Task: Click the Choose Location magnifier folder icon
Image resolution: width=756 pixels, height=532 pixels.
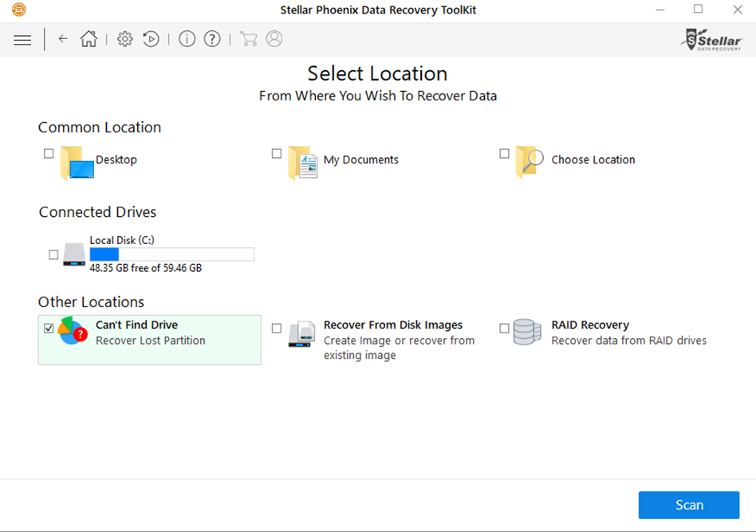Action: (530, 162)
